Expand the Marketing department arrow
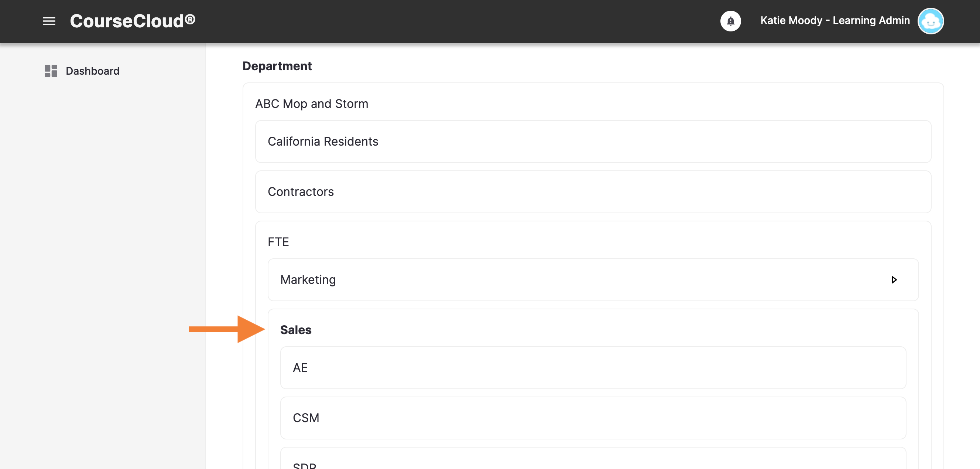980x469 pixels. tap(894, 280)
